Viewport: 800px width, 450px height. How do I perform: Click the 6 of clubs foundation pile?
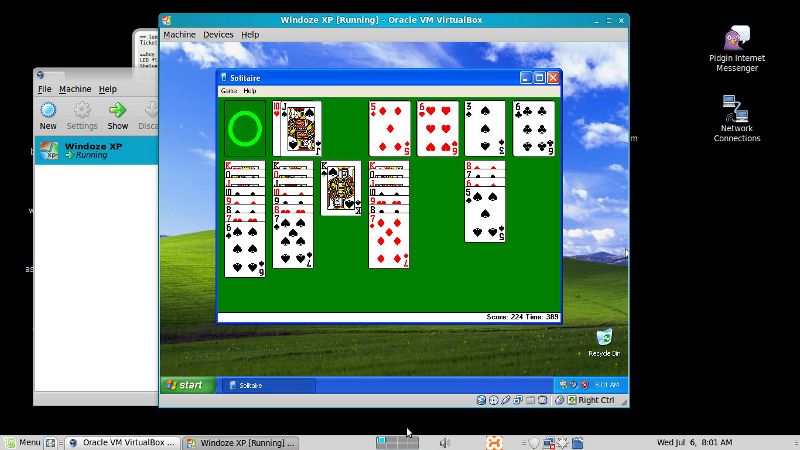[x=533, y=129]
